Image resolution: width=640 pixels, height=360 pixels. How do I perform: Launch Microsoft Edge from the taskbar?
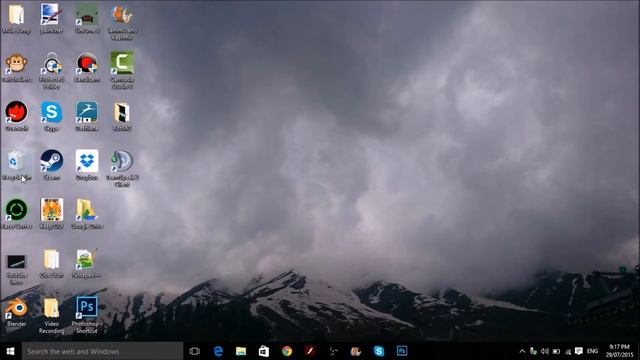218,351
